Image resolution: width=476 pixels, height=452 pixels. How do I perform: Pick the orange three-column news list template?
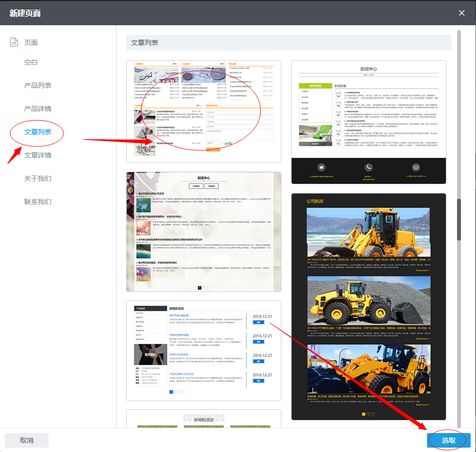click(204, 112)
